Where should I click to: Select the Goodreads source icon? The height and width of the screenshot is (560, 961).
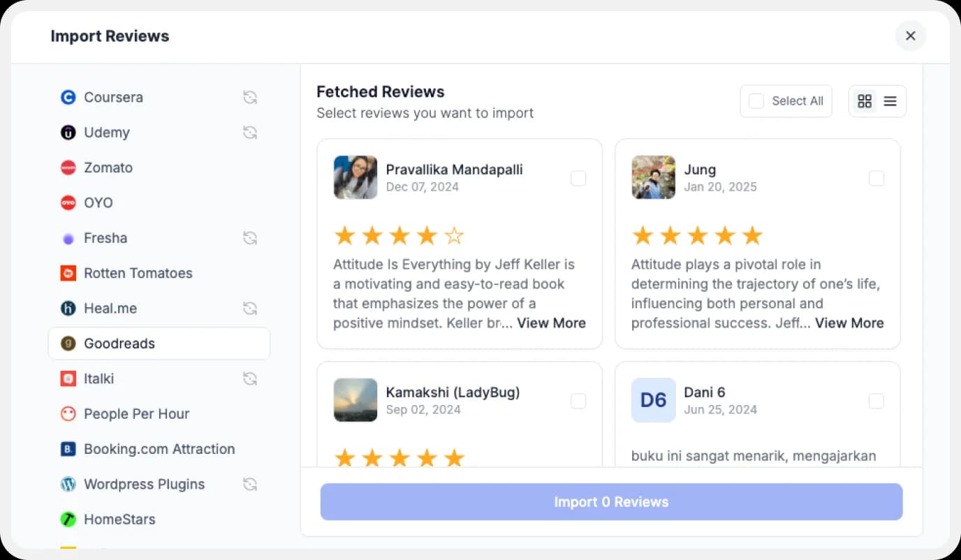[x=68, y=344]
